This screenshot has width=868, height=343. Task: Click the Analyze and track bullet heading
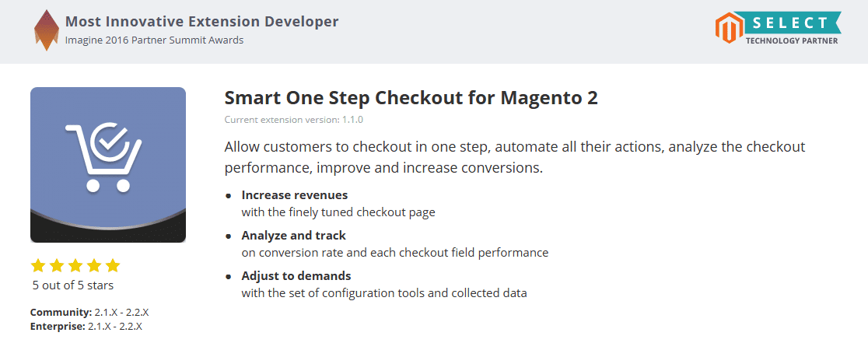(x=293, y=236)
